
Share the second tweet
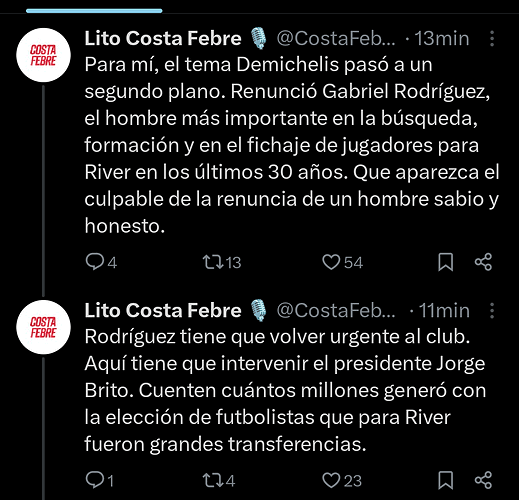483,480
